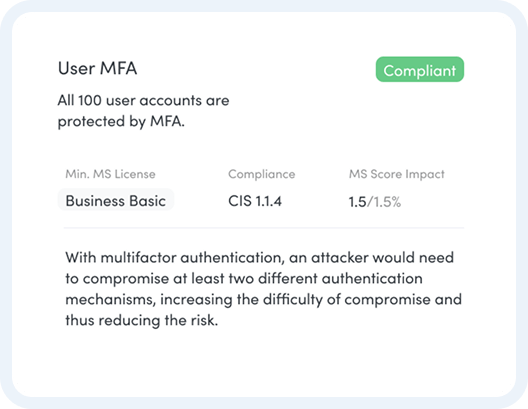The image size is (528, 409).
Task: Click 'protected by MFA.' summary line
Action: point(121,121)
